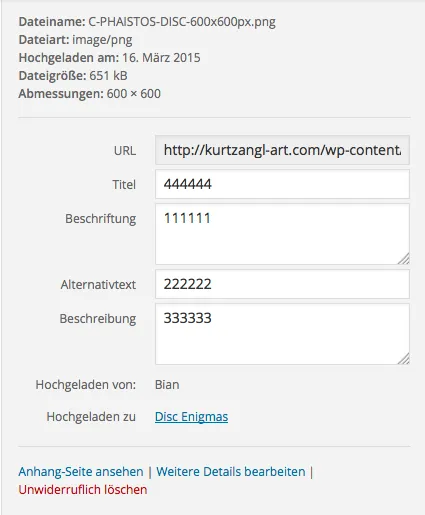Click the Beschriftung label

pos(100,219)
